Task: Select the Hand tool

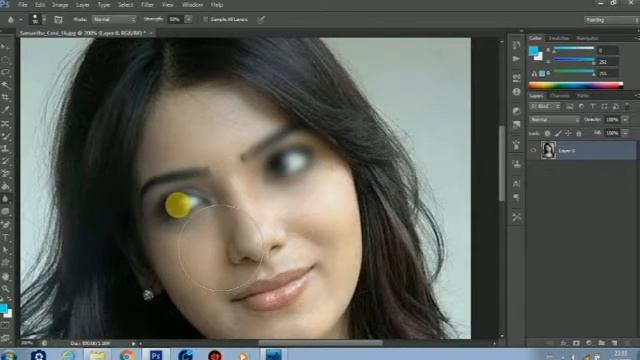Action: pyautogui.click(x=5, y=276)
